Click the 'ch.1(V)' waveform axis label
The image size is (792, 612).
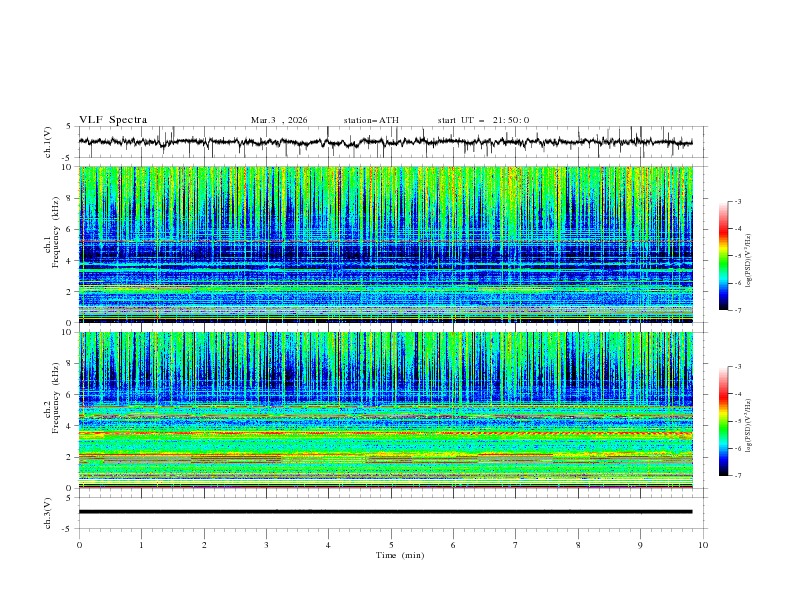pos(48,142)
